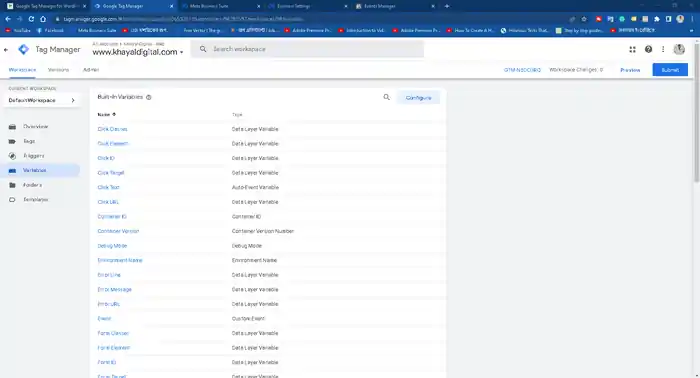Click the Tag Manager logo icon
The height and width of the screenshot is (378, 700).
click(24, 50)
